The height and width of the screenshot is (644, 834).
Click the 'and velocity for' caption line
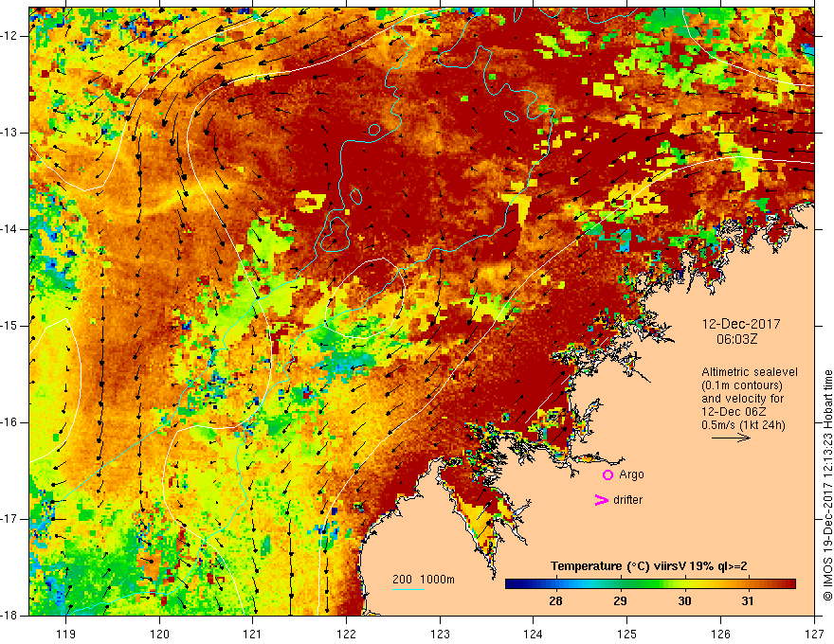click(742, 399)
